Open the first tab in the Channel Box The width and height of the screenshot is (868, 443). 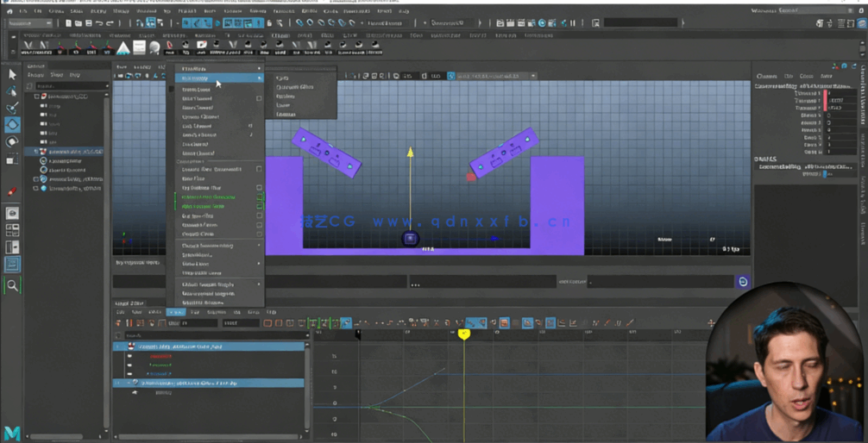coord(766,76)
